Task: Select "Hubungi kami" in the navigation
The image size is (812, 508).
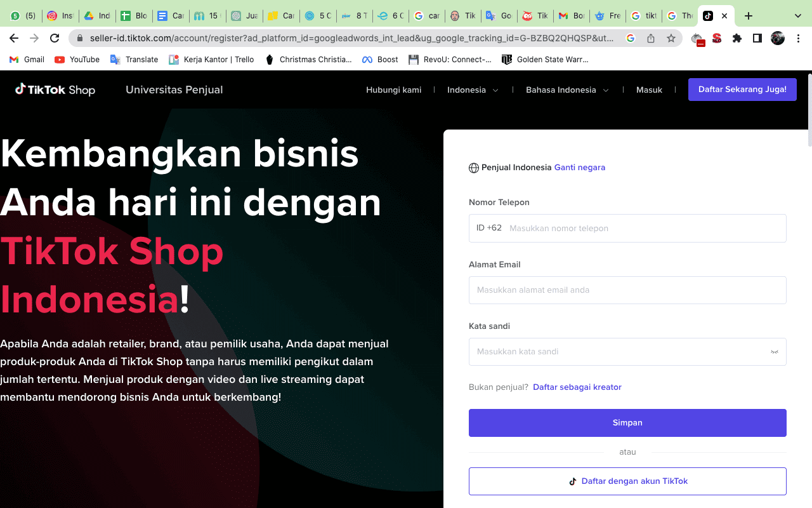Action: click(x=393, y=90)
